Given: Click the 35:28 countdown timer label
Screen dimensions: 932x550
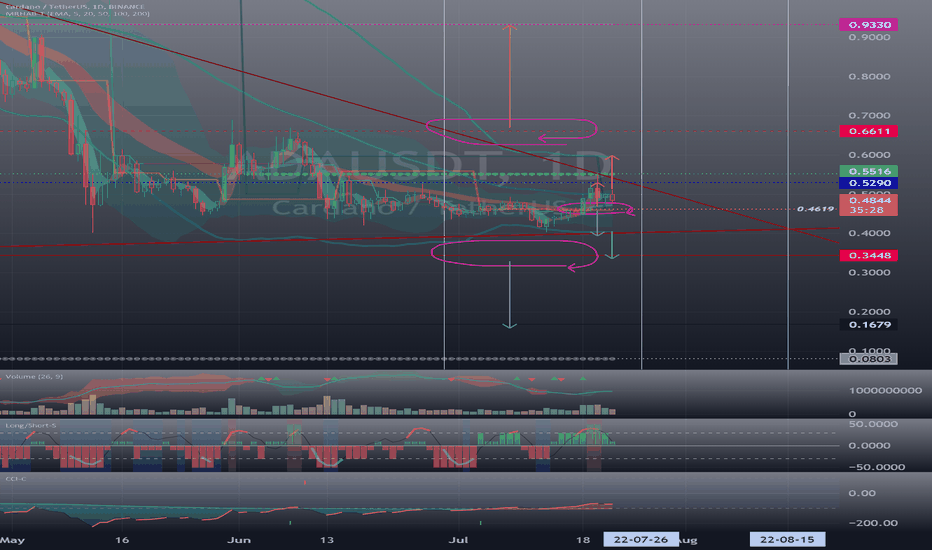Looking at the screenshot, I should pos(868,210).
